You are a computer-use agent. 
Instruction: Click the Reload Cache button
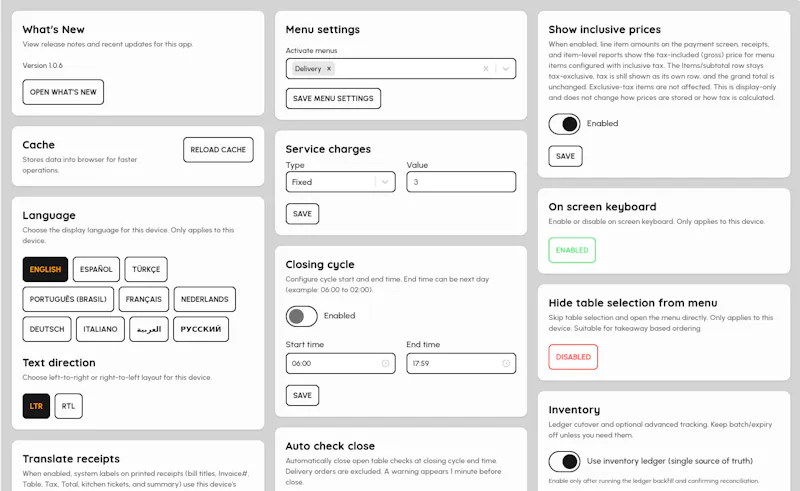pos(218,150)
